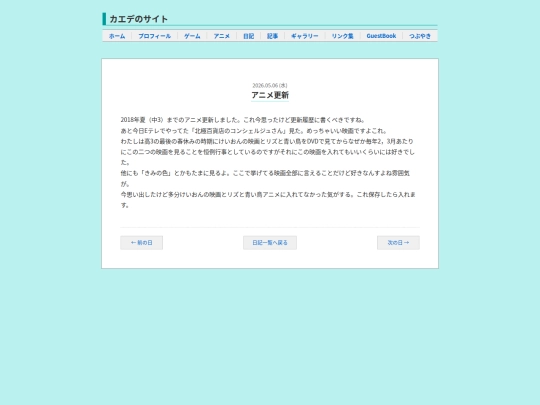The image size is (540, 405).
Task: Open the GuestBook link
Action: click(381, 36)
